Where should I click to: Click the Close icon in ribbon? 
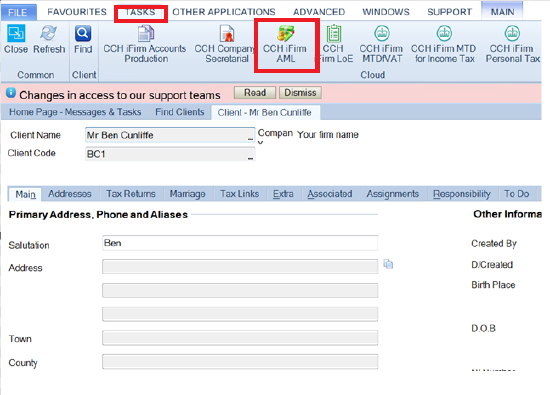tap(16, 39)
